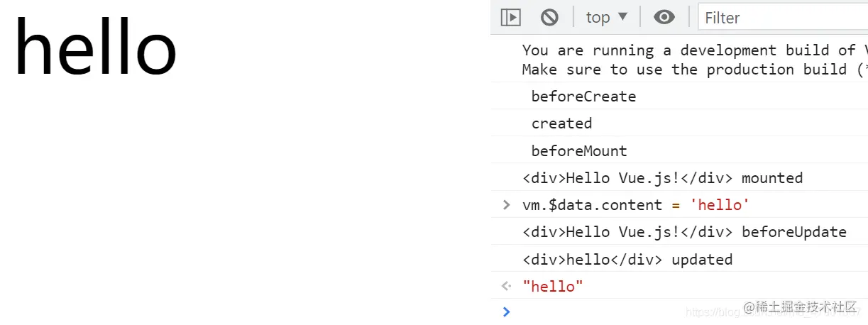
Task: Select the returned "hello" result string
Action: coord(553,287)
